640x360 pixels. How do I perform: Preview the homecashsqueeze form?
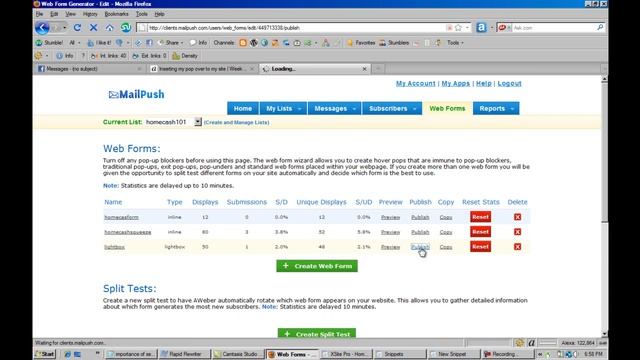coord(390,232)
